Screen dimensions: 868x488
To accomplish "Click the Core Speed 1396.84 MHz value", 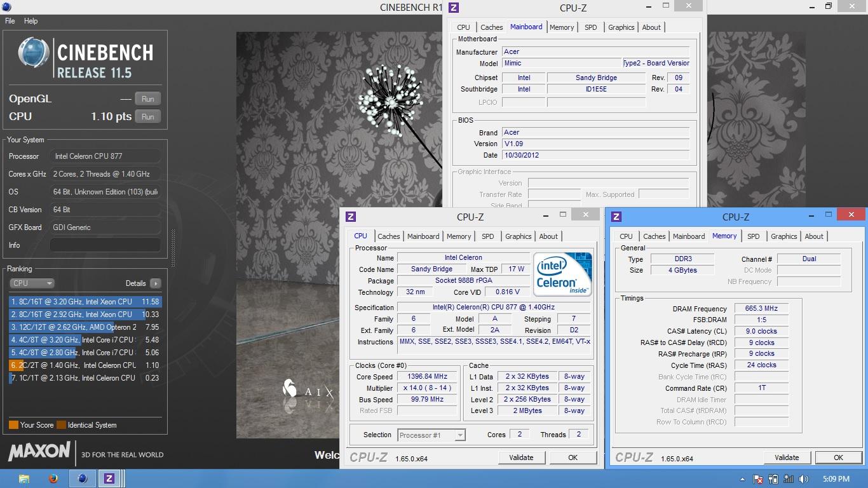I will (x=427, y=377).
